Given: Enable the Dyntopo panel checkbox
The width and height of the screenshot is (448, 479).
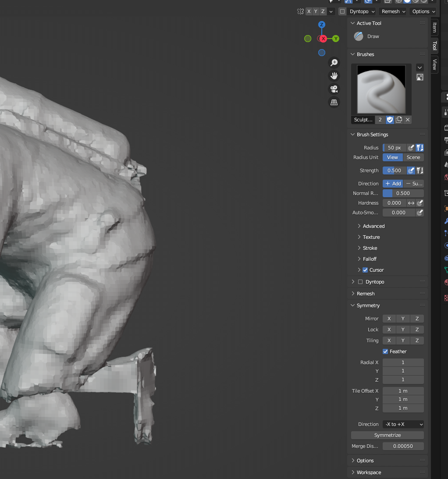Looking at the screenshot, I should coord(360,282).
